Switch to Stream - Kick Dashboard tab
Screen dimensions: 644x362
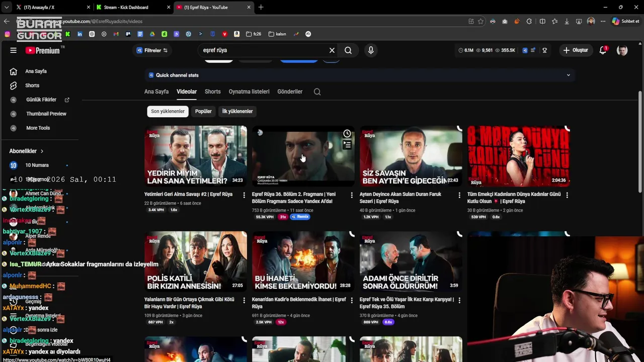(133, 8)
